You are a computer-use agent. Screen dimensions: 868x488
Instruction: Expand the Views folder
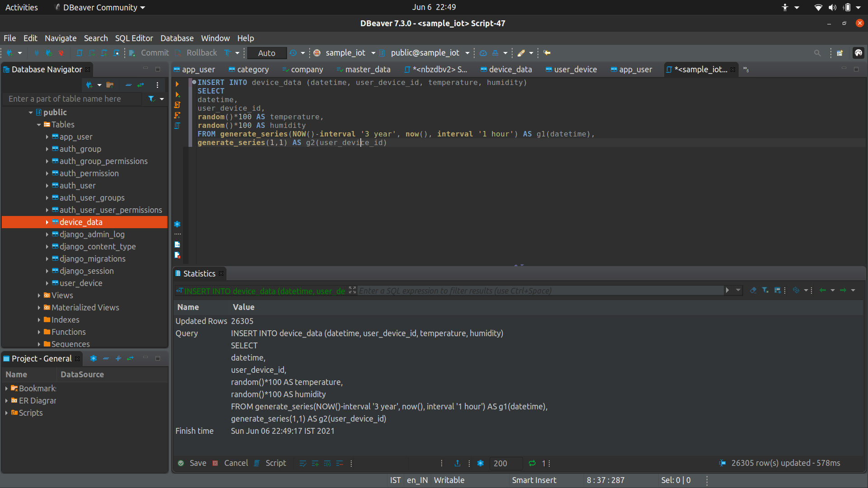[39, 296]
